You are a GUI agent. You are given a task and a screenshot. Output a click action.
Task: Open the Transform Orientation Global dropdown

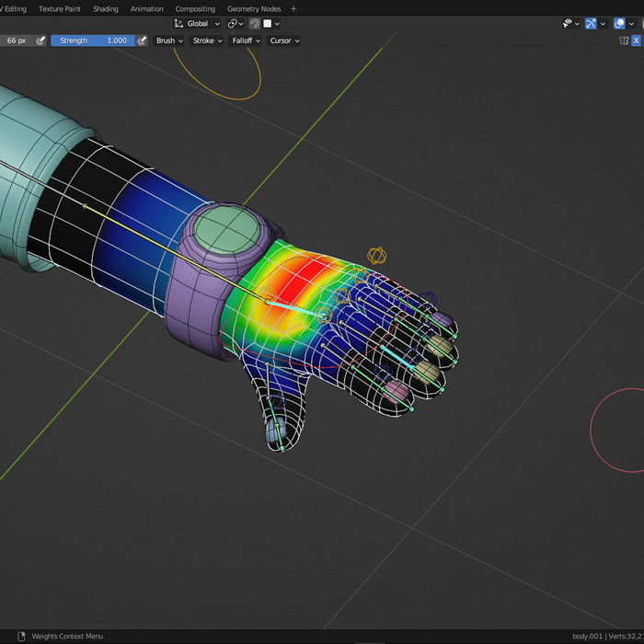198,24
